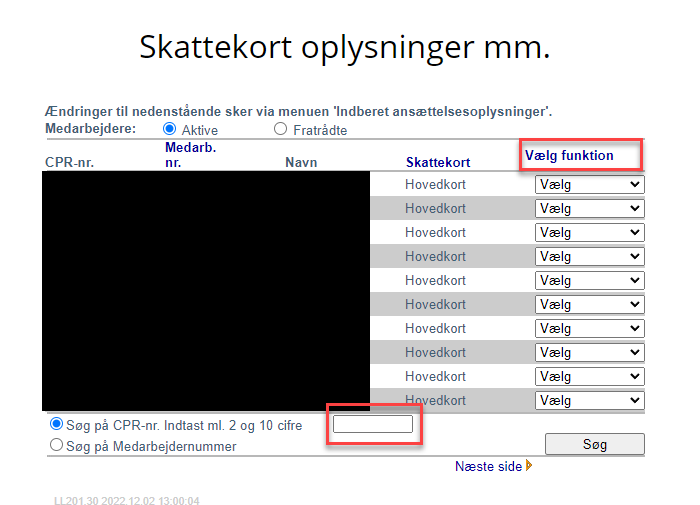The height and width of the screenshot is (505, 700).
Task: Open the eighth row's Vælg dropdown
Action: [589, 352]
